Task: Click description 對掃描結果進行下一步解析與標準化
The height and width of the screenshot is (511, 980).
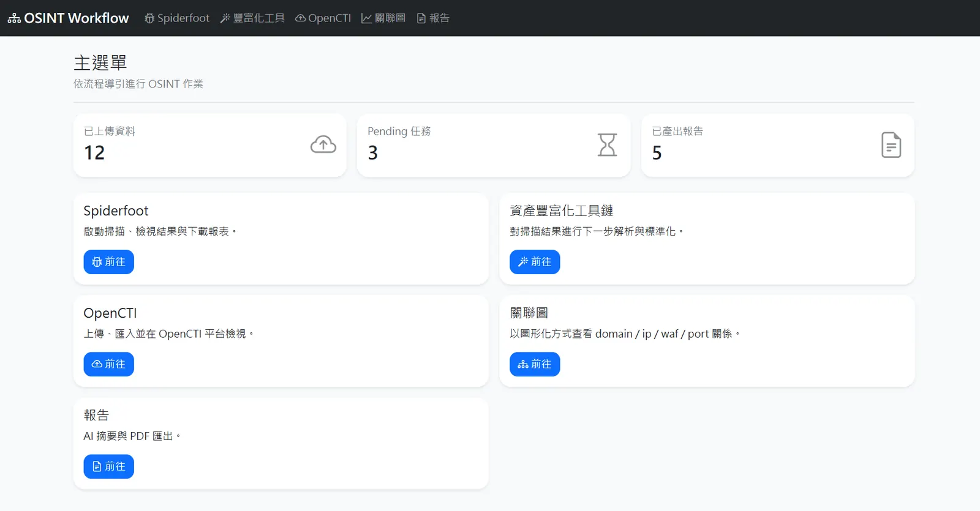Action: pyautogui.click(x=597, y=231)
